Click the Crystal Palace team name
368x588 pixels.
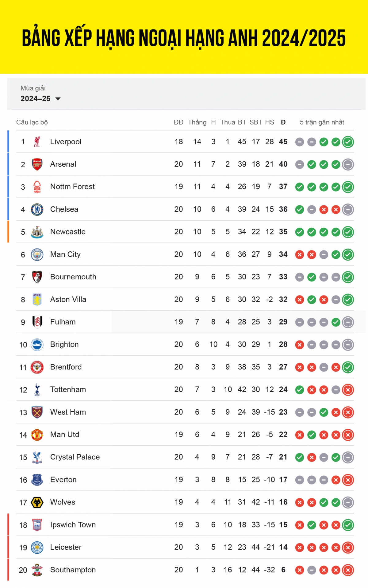[75, 457]
